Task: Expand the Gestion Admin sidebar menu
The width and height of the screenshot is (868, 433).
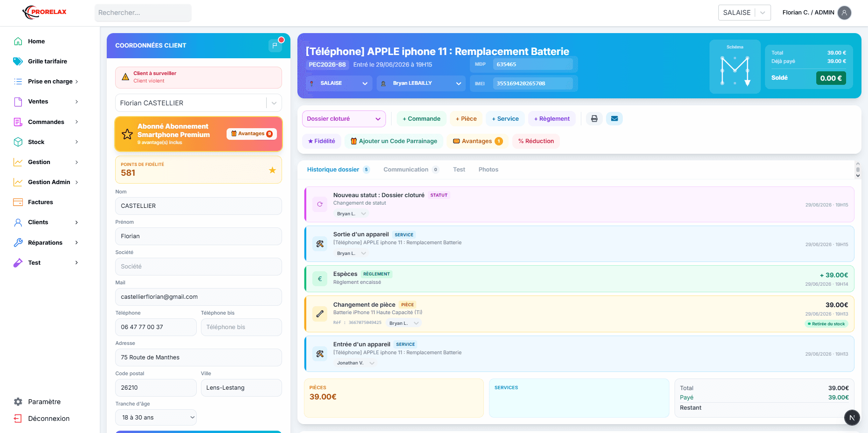Action: click(x=47, y=182)
